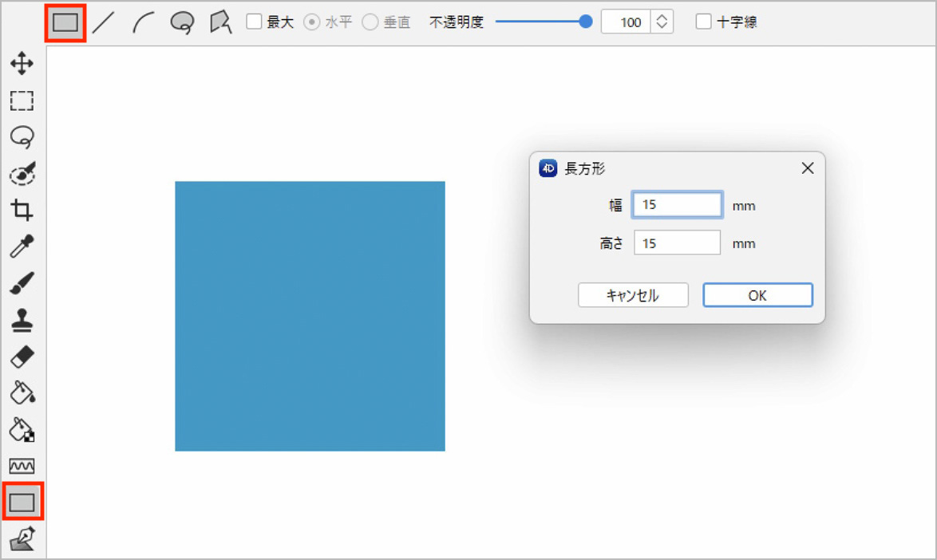This screenshot has width=937, height=560.
Task: Select the Clone Stamp tool
Action: pyautogui.click(x=22, y=320)
